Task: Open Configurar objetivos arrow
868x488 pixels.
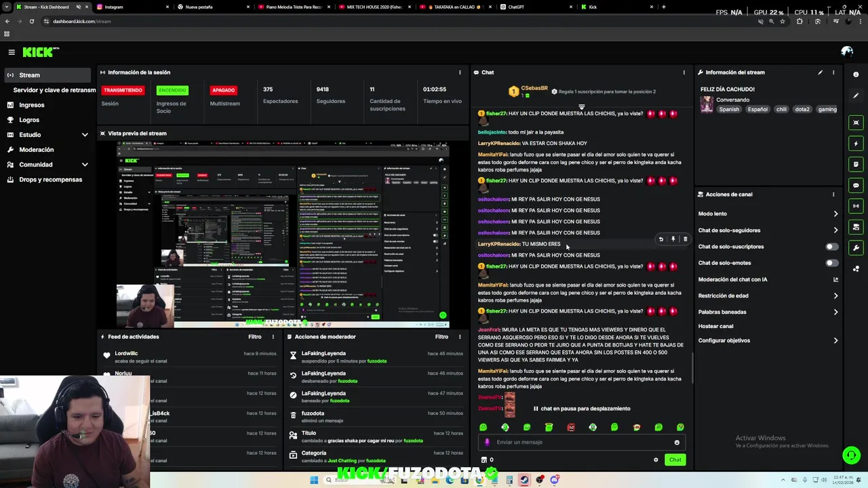Action: 835,340
